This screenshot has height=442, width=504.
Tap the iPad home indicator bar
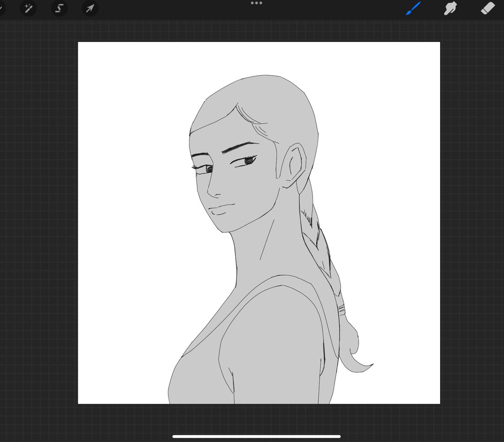pos(256,436)
